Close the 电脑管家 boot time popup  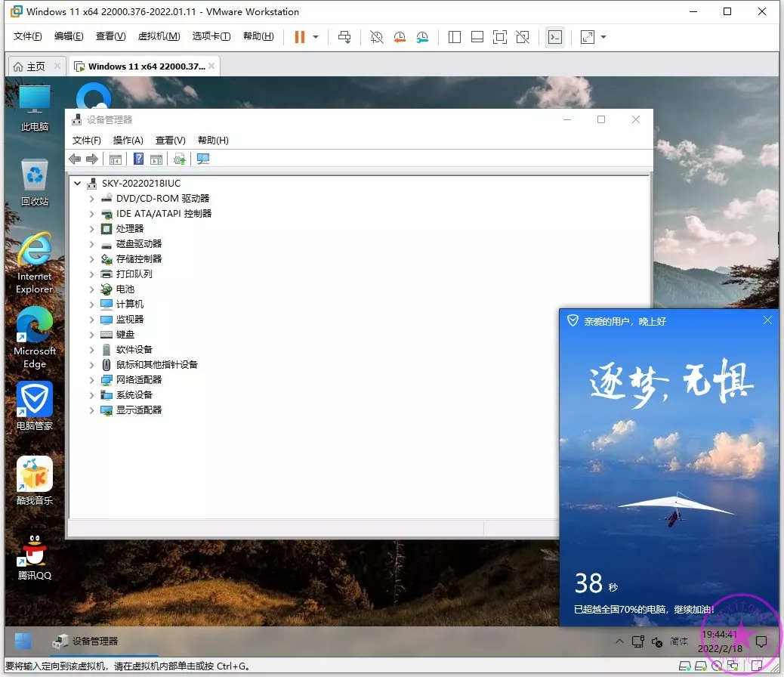point(767,320)
